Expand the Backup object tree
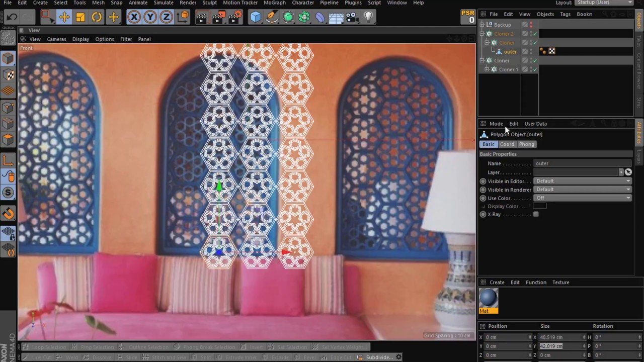Screen dimensions: 644x362 pyautogui.click(x=482, y=25)
